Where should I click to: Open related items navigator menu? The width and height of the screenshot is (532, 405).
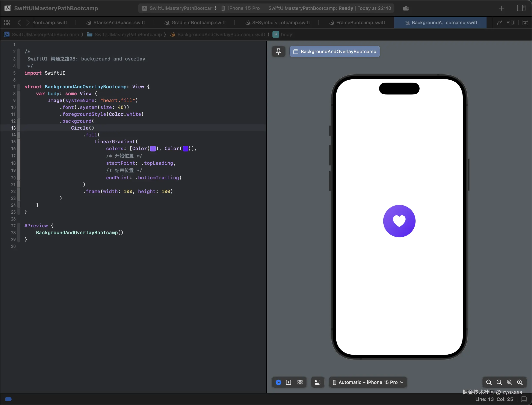[x=7, y=23]
